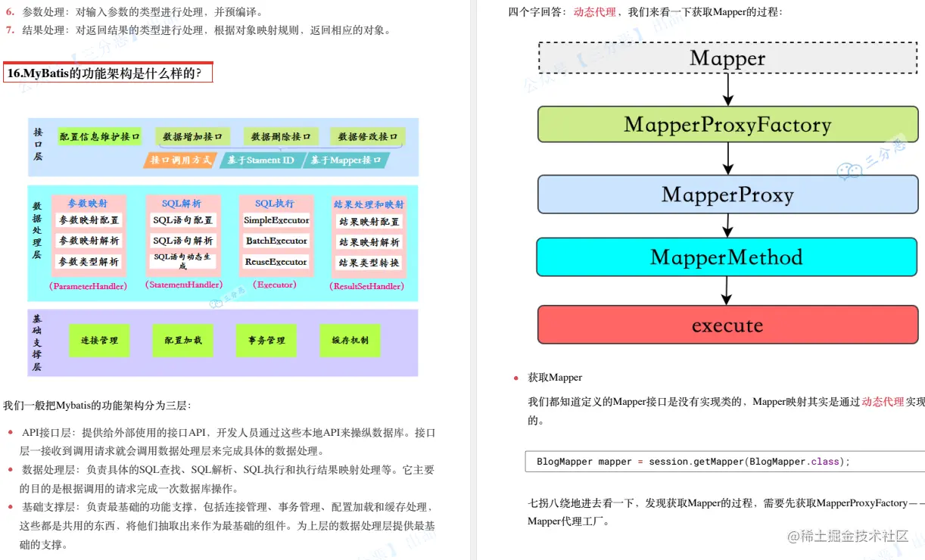Click the "参数类型解析" cell
925x560 pixels.
pyautogui.click(x=89, y=262)
